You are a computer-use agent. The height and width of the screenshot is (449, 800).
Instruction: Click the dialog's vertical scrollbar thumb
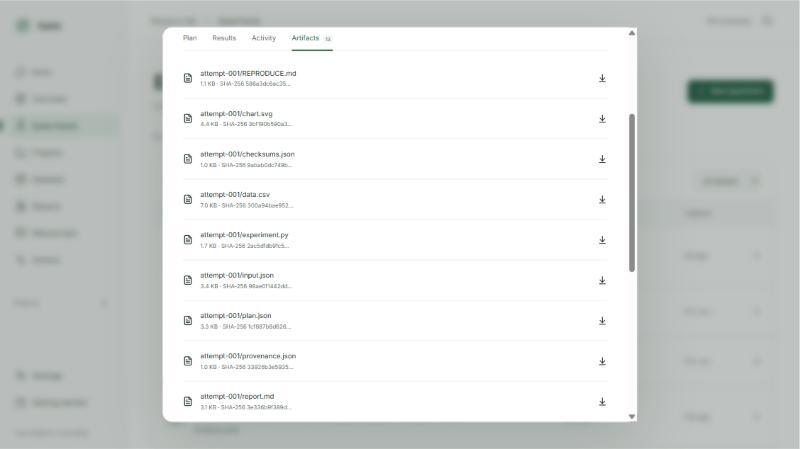(632, 193)
